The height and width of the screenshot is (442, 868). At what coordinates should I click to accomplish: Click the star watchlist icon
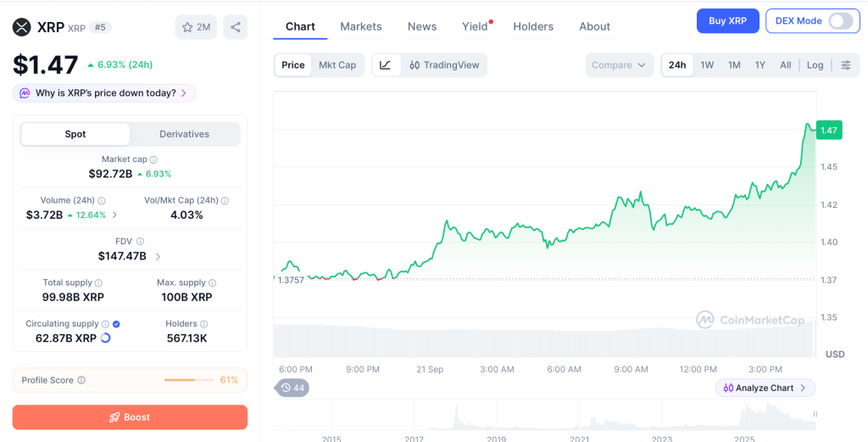187,27
